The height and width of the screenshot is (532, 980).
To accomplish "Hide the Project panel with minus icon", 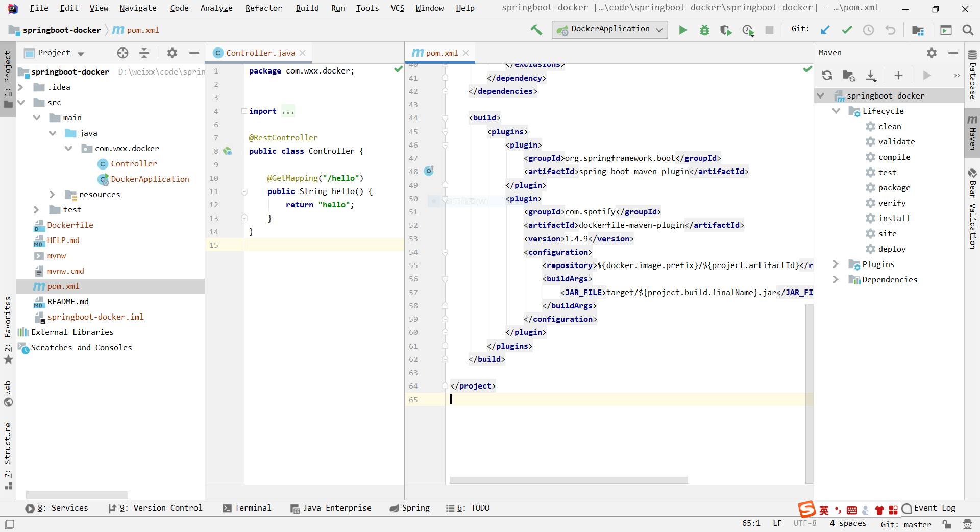I will tap(194, 53).
